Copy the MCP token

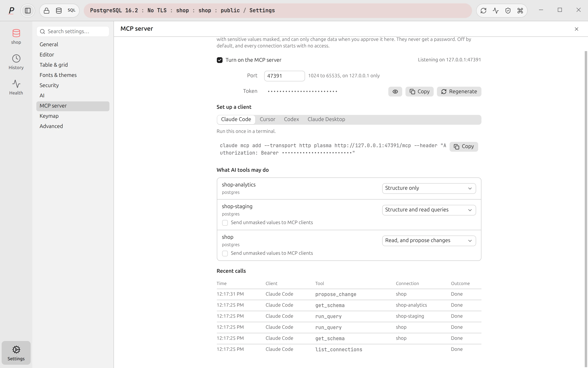tap(419, 92)
